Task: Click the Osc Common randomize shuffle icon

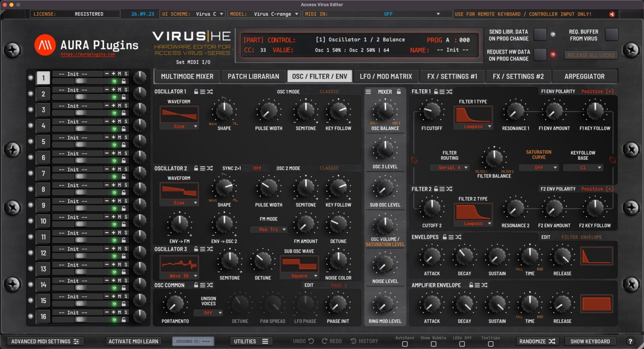Action: point(210,285)
